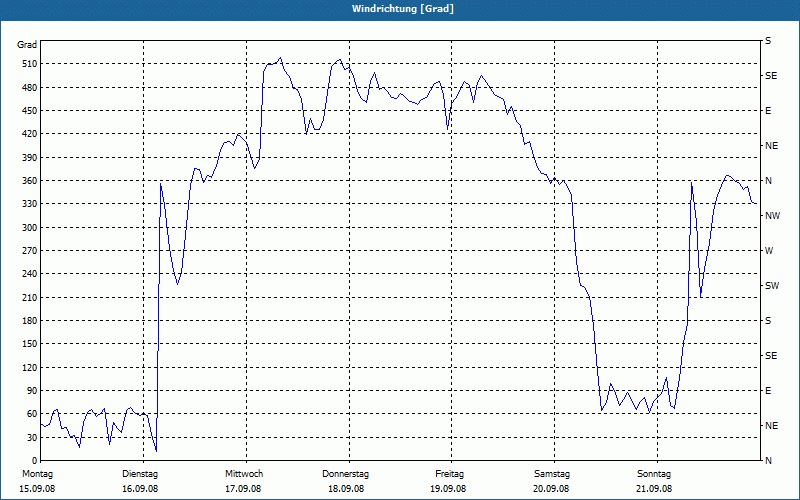Select the 0 y-axis value
800x500 pixels.
point(35,461)
